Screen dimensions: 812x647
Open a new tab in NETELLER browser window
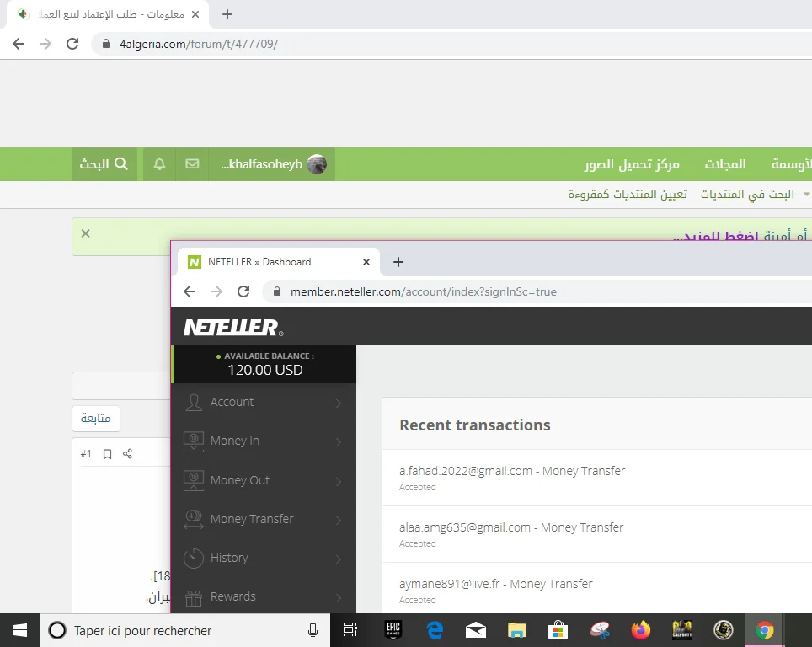398,262
